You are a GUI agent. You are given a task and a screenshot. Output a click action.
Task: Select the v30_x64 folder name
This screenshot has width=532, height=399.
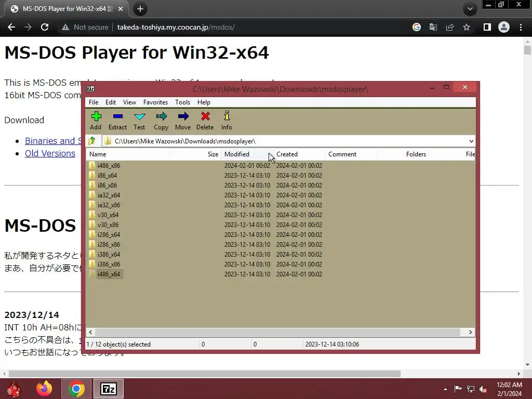(x=108, y=215)
